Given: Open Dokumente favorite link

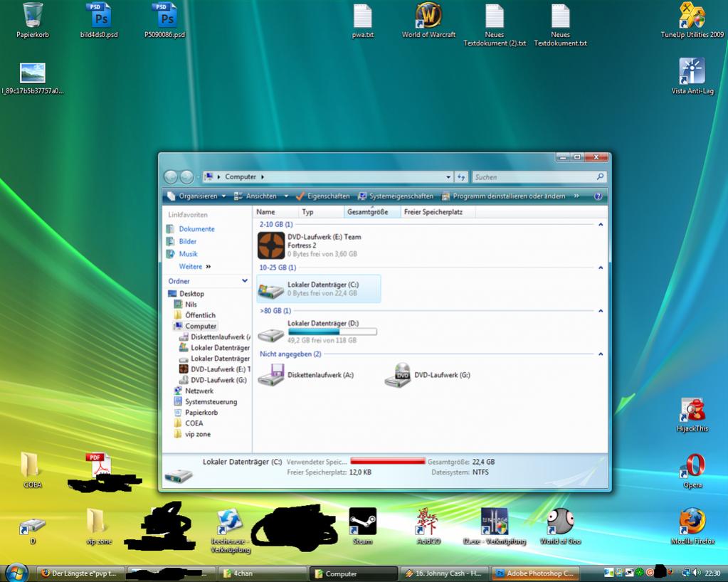Looking at the screenshot, I should click(x=191, y=229).
